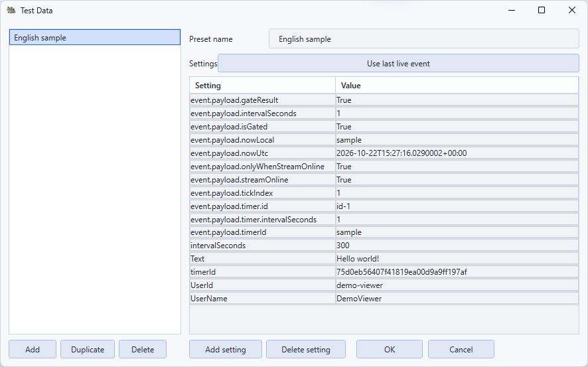Select the intervalSeconds setting cell
Image resolution: width=588 pixels, height=367 pixels.
point(263,246)
